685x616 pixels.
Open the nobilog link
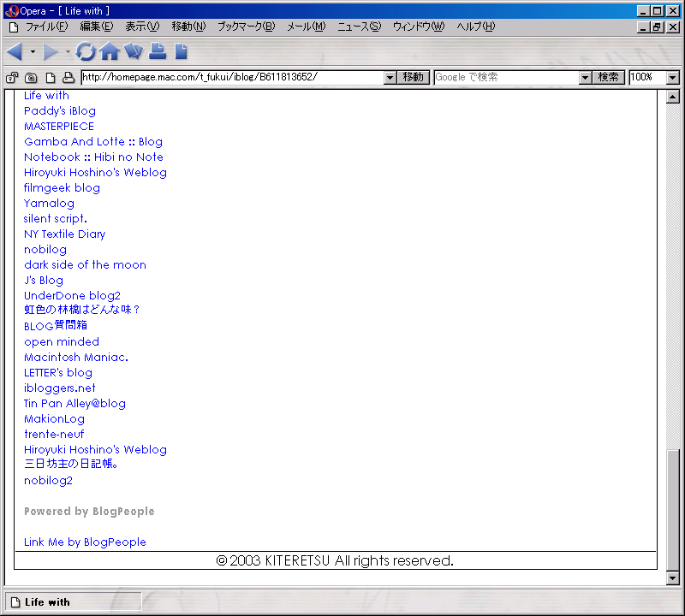click(45, 250)
